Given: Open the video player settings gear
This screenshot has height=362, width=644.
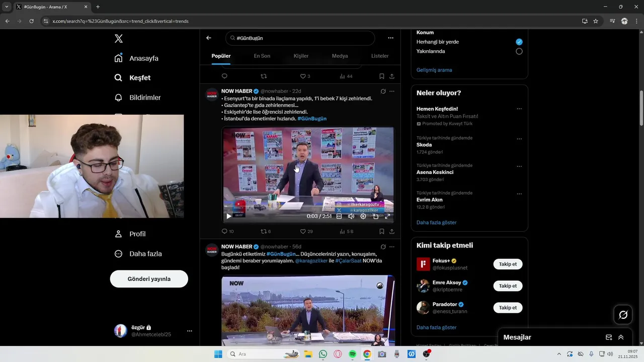Looking at the screenshot, I should point(363,216).
